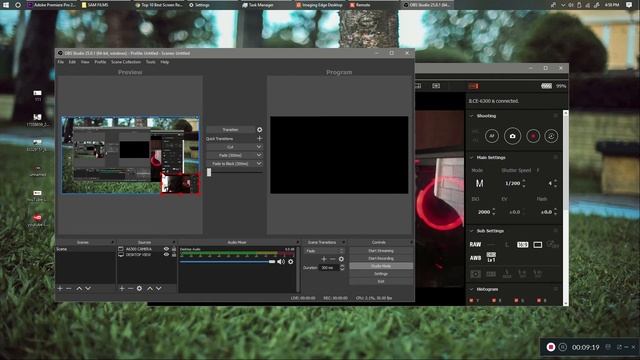The image size is (640, 360).
Task: Click the Remote panel vertical scrollbar
Action: click(565, 207)
